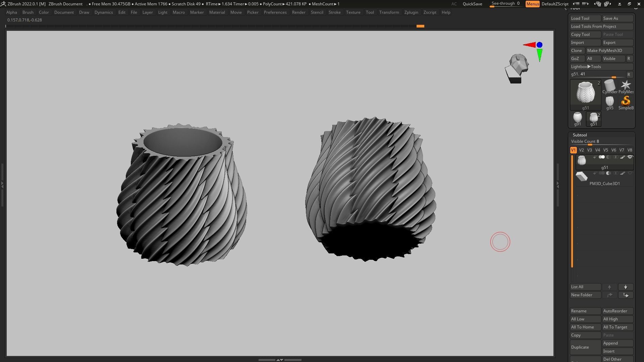The image size is (644, 362).
Task: Click the QuickSave button
Action: pos(472,4)
